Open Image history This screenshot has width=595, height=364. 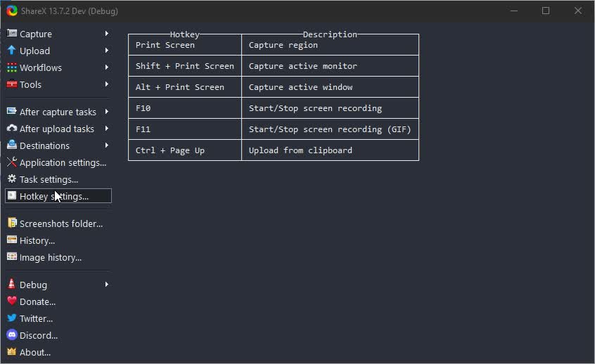(50, 257)
